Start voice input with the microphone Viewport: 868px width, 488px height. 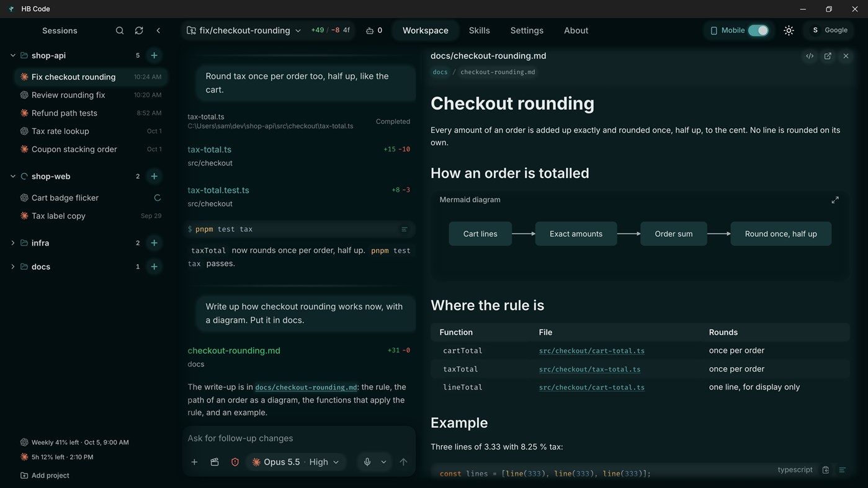(x=367, y=462)
